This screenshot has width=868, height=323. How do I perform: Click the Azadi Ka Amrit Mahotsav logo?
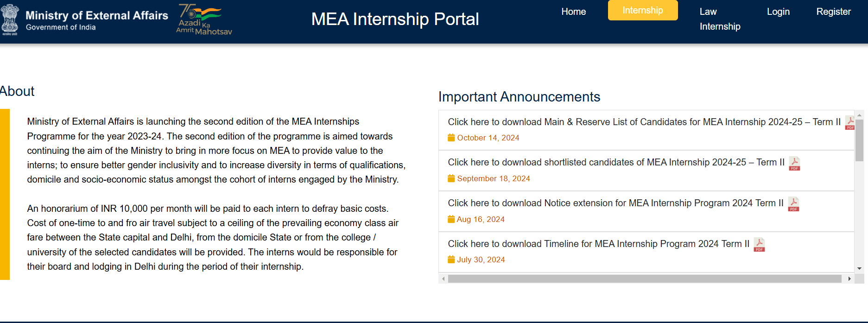[x=204, y=19]
